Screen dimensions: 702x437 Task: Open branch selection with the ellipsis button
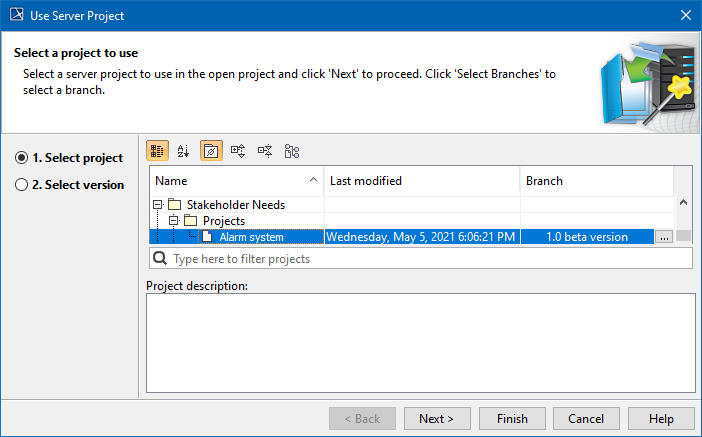click(663, 237)
